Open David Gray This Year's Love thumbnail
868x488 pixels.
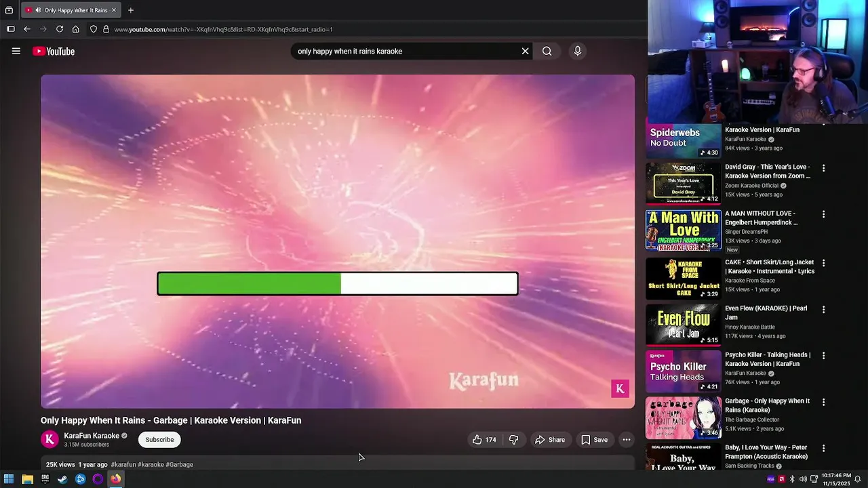pos(684,183)
